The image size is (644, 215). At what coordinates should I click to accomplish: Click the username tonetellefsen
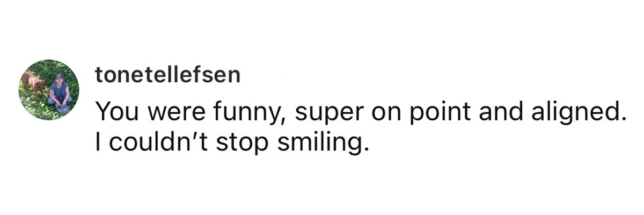click(x=167, y=76)
